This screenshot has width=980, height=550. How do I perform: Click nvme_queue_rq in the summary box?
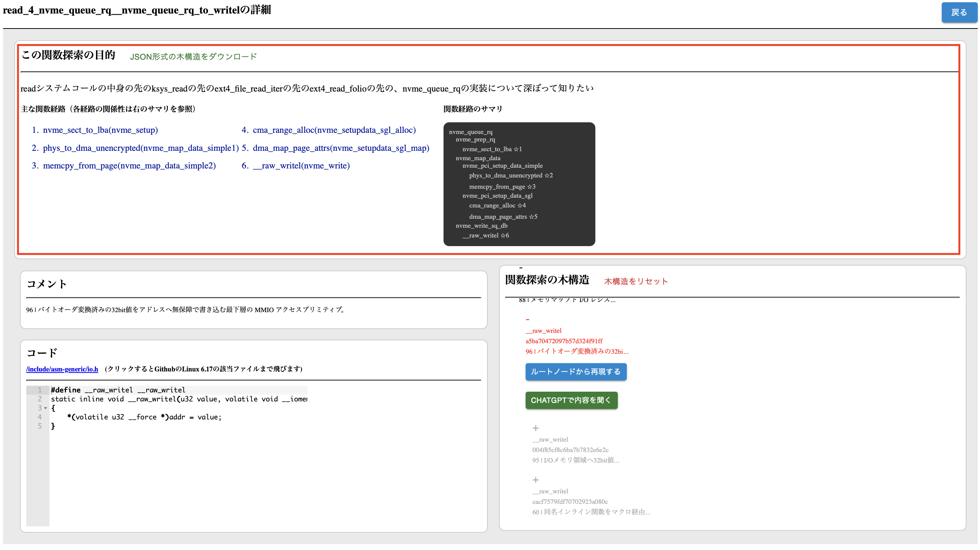(x=470, y=132)
